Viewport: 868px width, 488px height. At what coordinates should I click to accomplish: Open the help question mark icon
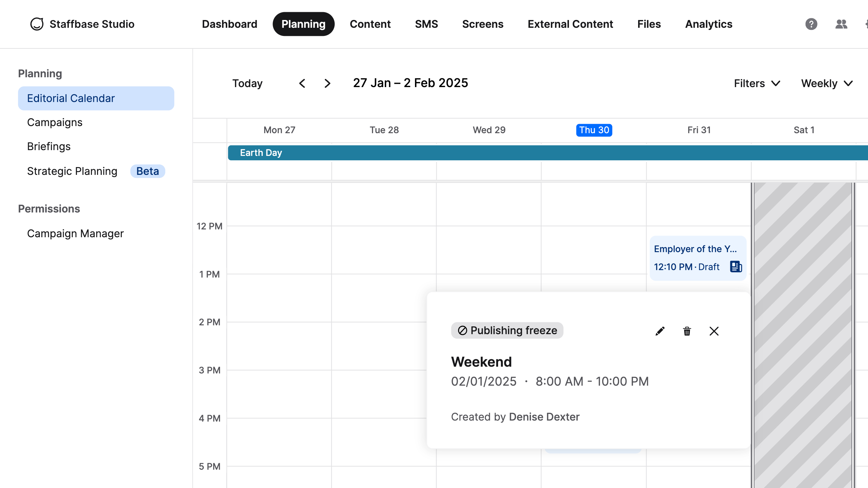point(811,24)
